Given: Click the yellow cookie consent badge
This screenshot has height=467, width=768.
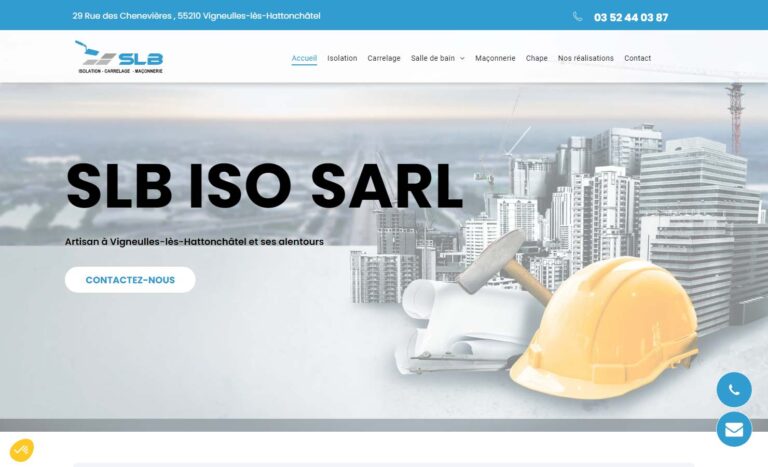Looking at the screenshot, I should tap(22, 450).
